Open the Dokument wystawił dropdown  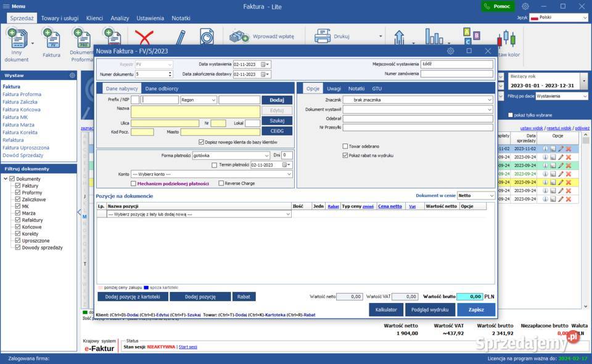[x=418, y=110]
